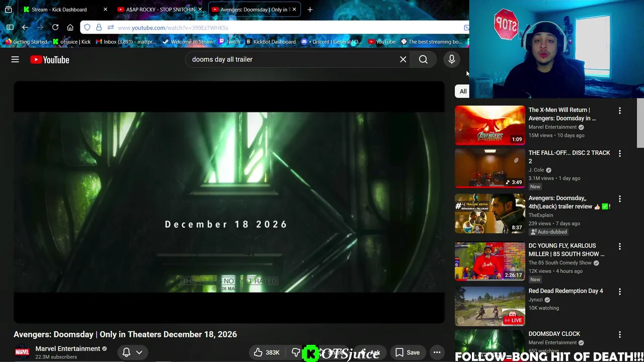The image size is (644, 362).
Task: Open options menu for Red Dead Redemption Day 4
Action: [620, 292]
